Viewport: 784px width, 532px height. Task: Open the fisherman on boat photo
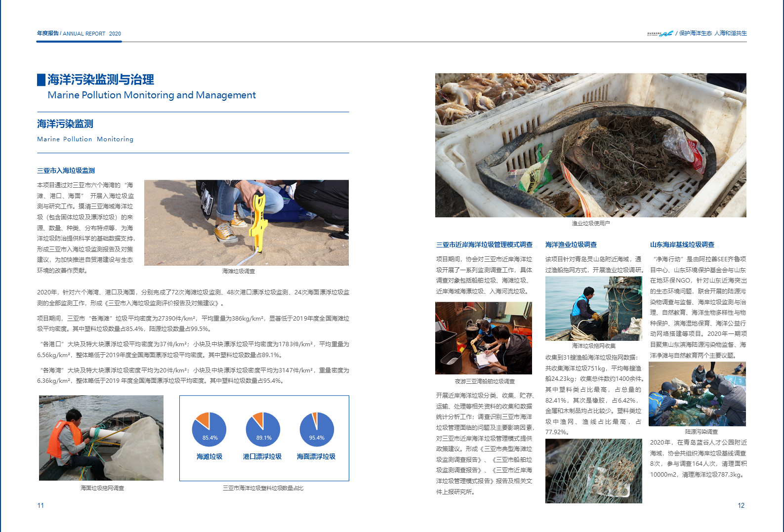click(594, 309)
